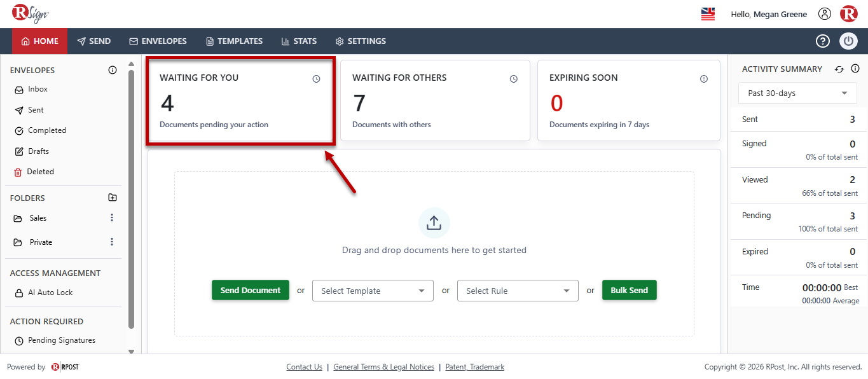Click the Send Document button
This screenshot has height=379, width=868.
(251, 290)
